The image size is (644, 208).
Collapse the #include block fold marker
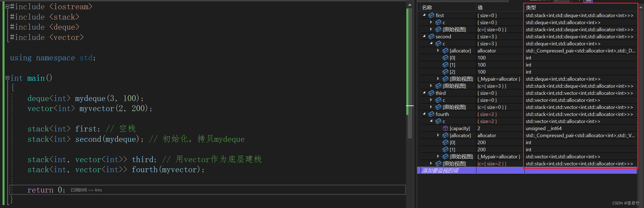[8, 7]
